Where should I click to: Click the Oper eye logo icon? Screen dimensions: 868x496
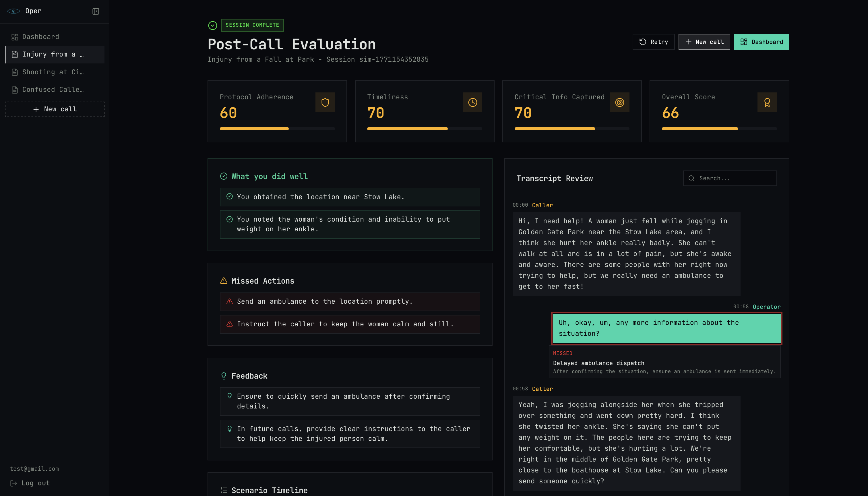(13, 11)
